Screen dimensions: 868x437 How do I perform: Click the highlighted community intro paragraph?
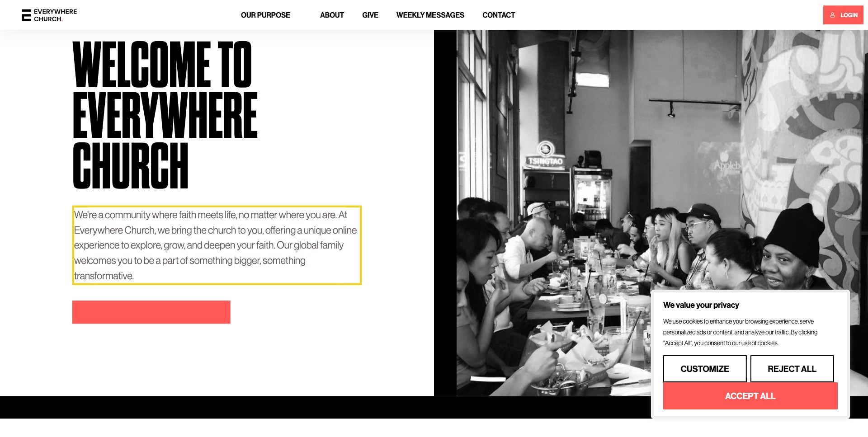pyautogui.click(x=217, y=245)
